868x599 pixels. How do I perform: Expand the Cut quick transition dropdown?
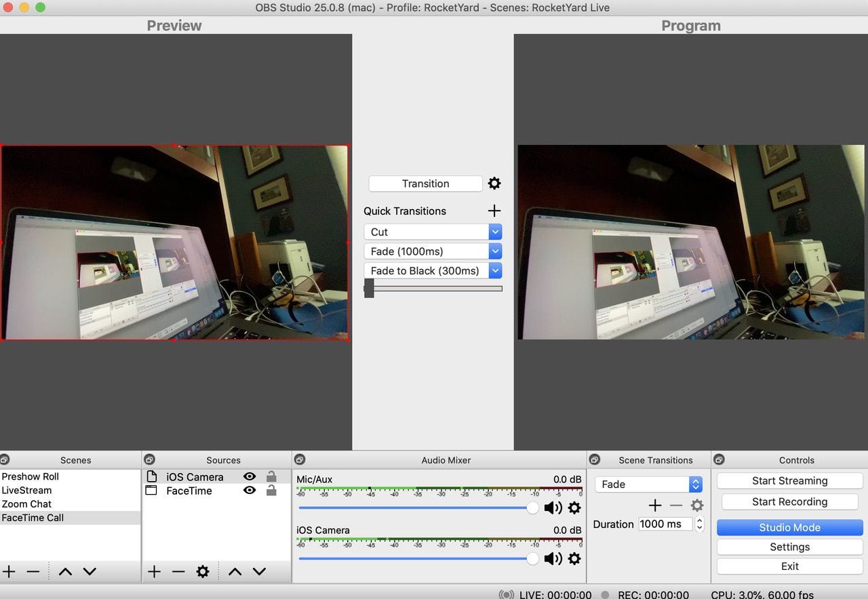point(495,232)
